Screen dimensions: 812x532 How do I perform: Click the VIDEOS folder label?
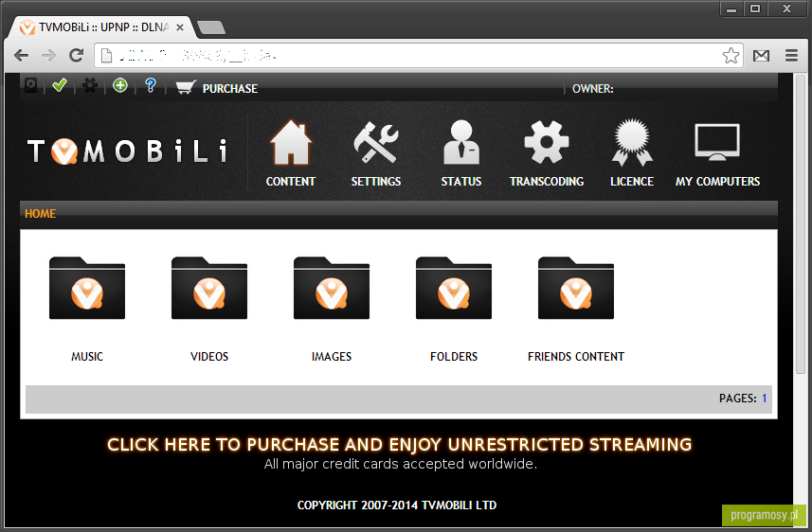209,357
